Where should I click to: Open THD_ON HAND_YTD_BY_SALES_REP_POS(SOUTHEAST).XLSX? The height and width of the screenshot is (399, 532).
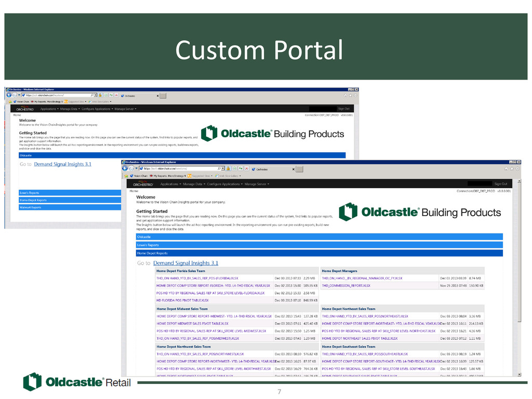click(x=365, y=354)
